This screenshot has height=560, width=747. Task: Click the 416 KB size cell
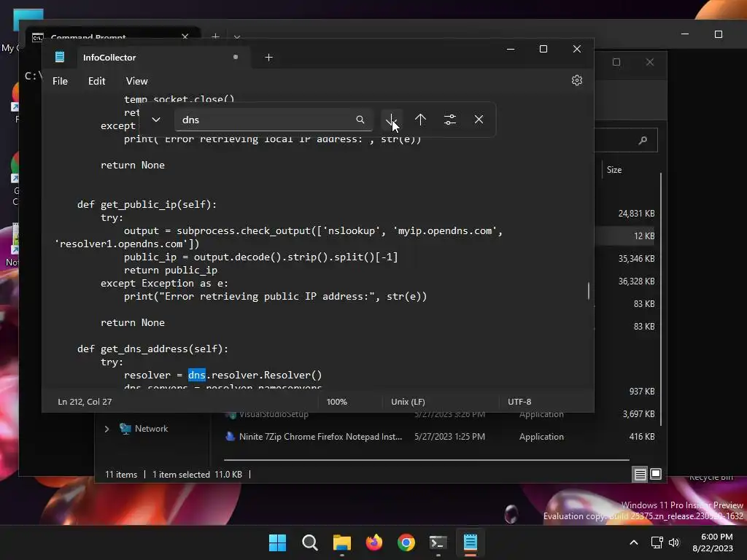tap(642, 437)
